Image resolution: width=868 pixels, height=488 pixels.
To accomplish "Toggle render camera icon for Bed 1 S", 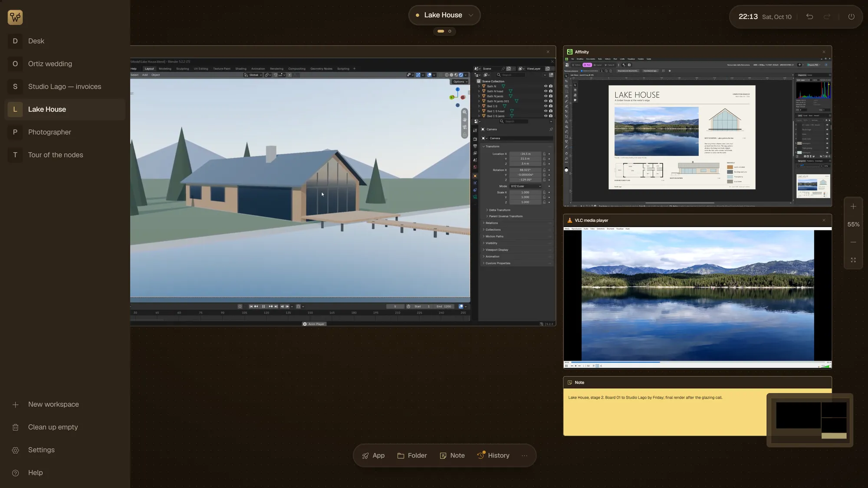I will (551, 106).
